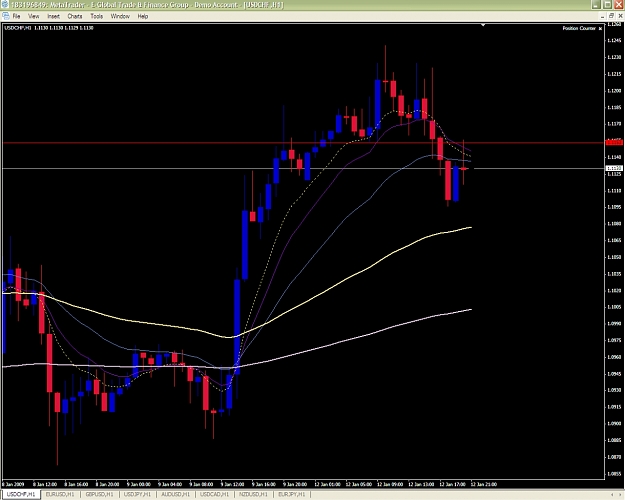
Task: Open the Insert menu
Action: point(53,16)
